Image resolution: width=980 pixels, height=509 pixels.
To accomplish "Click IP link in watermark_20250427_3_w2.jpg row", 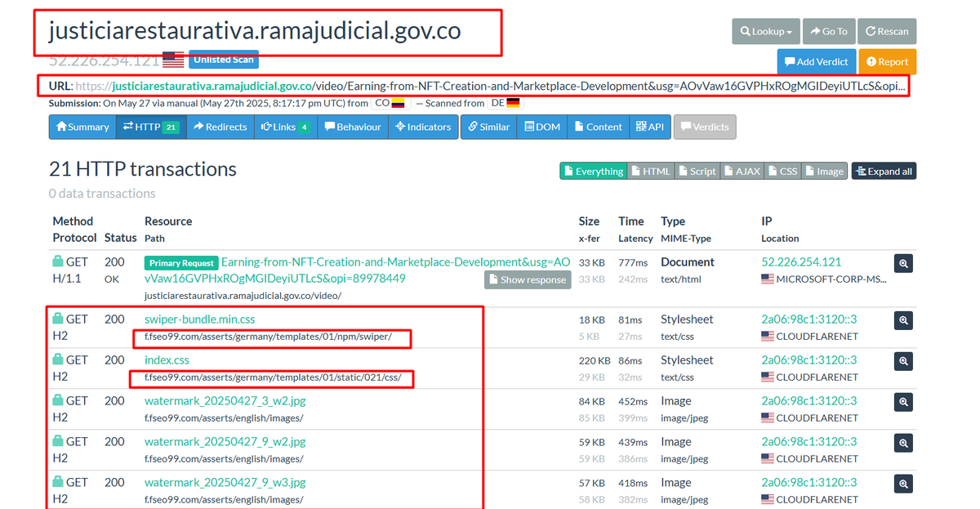I will coord(809,401).
